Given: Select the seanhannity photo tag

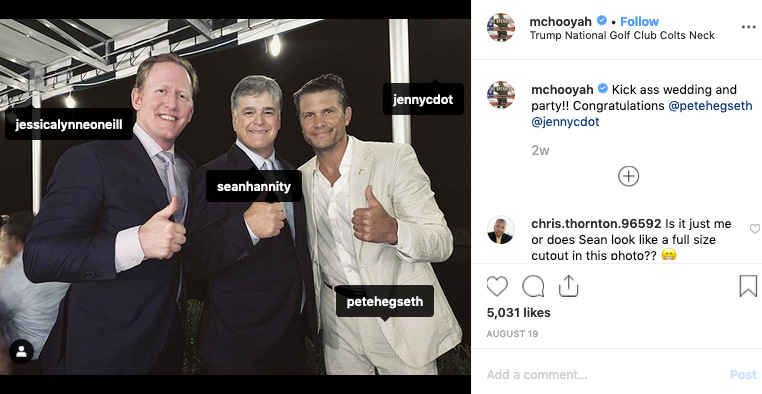Looking at the screenshot, I should point(254,186).
